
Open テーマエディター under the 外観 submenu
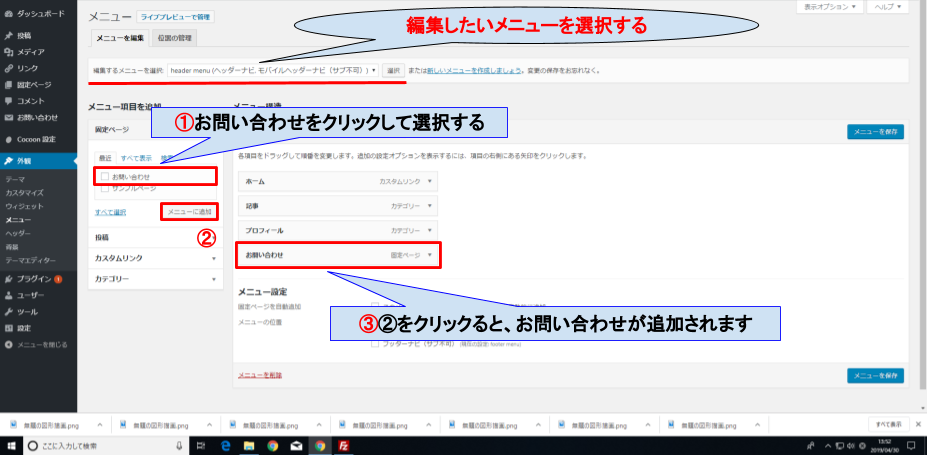[x=30, y=261]
